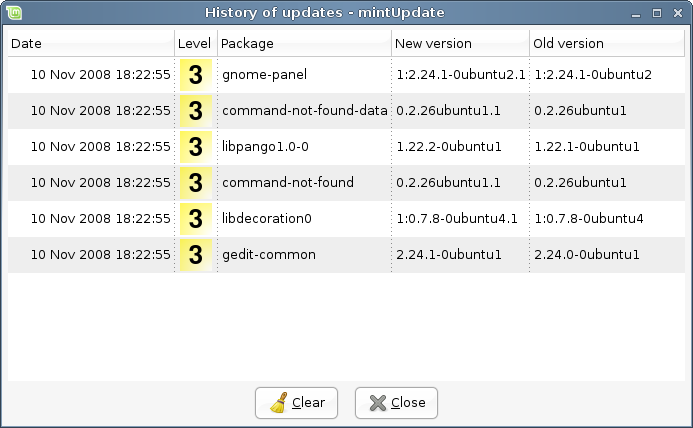
Task: Click the level 3 badge beside command-not-found-data
Action: coord(196,111)
